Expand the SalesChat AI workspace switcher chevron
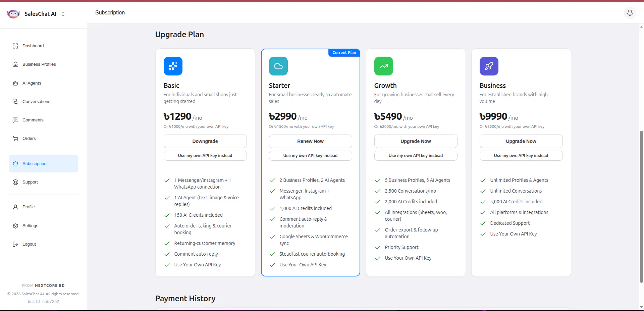 tap(63, 14)
